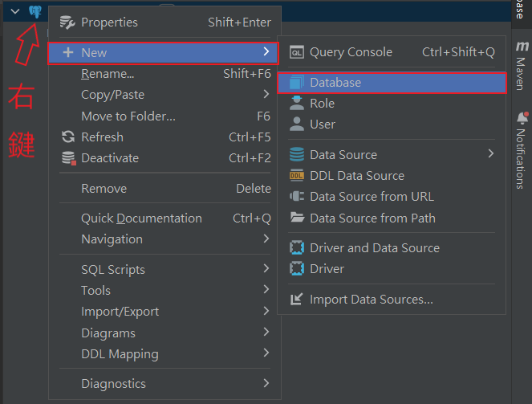Click the Notifications bell icon

(x=522, y=119)
